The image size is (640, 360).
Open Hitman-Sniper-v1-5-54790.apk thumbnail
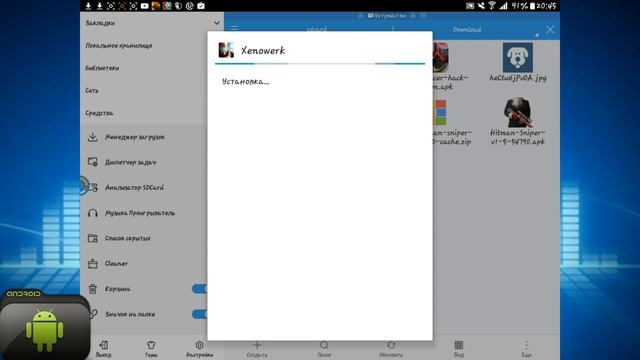click(x=518, y=112)
